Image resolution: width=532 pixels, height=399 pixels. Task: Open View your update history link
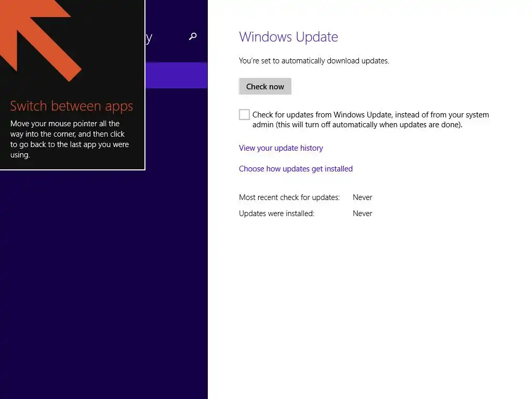[x=281, y=148]
